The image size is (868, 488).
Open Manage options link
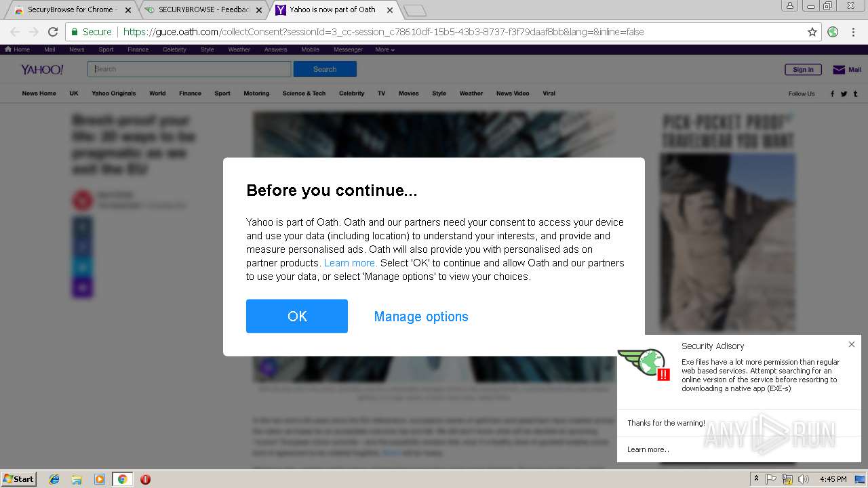(421, 317)
